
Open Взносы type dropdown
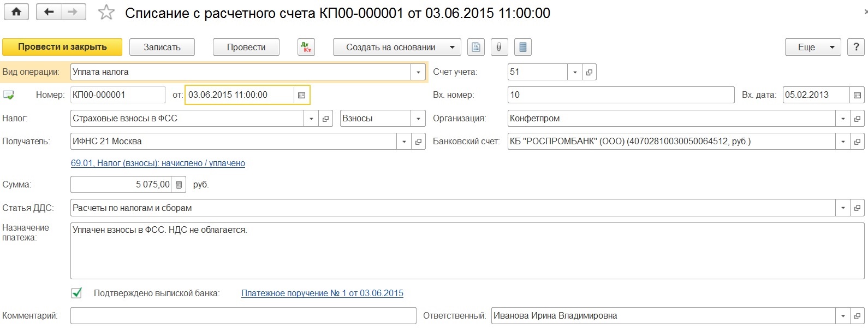coord(418,119)
